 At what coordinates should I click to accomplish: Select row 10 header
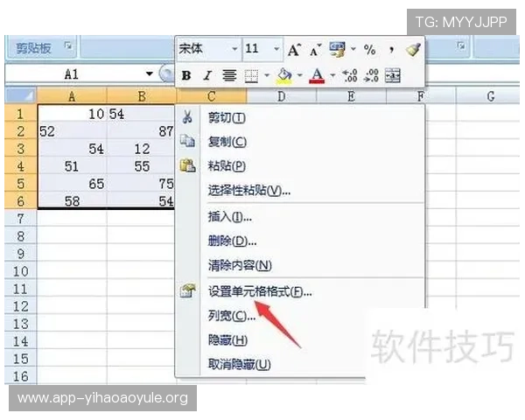point(20,271)
